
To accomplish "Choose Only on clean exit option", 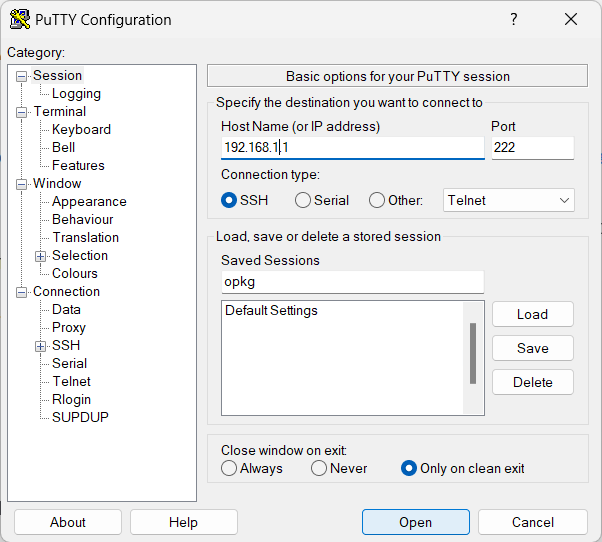I will click(x=409, y=468).
